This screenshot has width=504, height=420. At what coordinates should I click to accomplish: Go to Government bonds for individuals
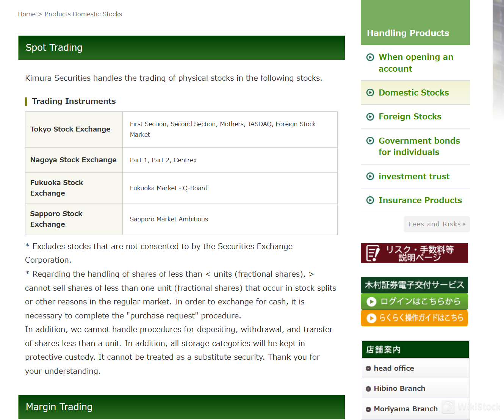pos(419,146)
